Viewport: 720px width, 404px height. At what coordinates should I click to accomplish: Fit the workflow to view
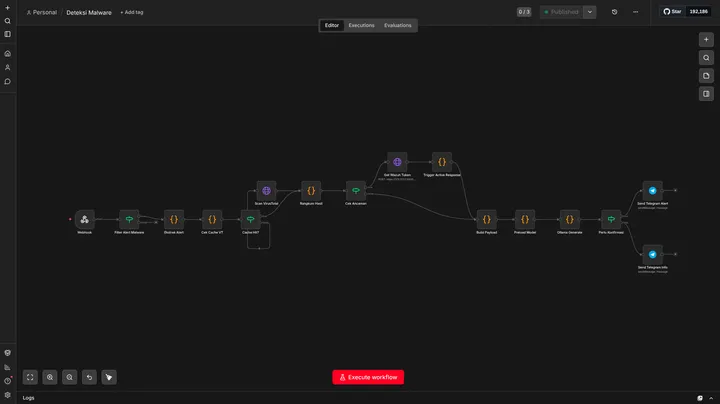point(30,377)
